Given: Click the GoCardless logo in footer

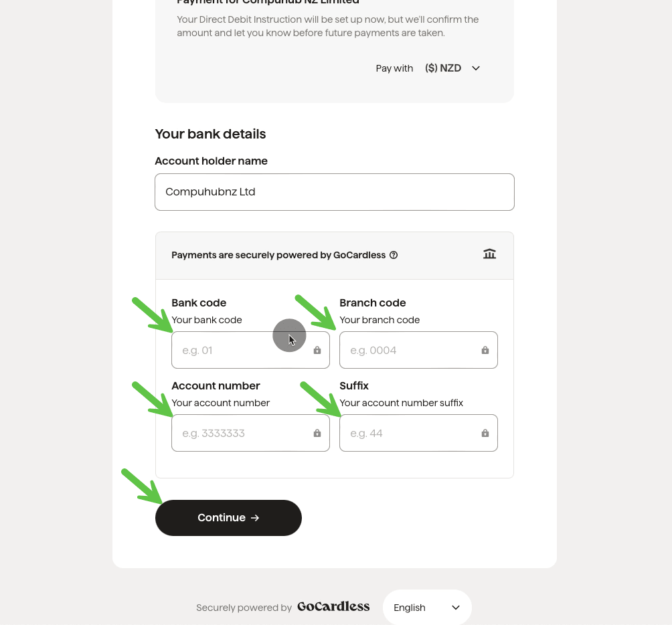Looking at the screenshot, I should point(333,607).
